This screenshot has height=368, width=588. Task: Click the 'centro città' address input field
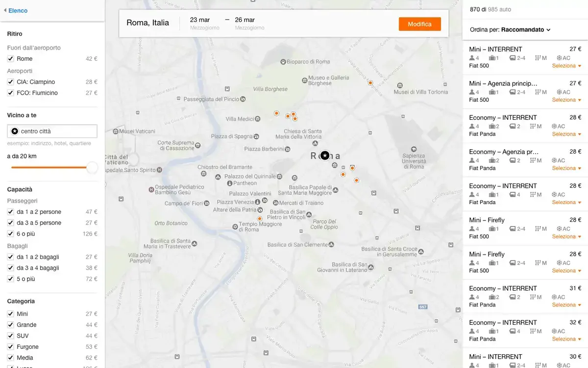pyautogui.click(x=52, y=131)
